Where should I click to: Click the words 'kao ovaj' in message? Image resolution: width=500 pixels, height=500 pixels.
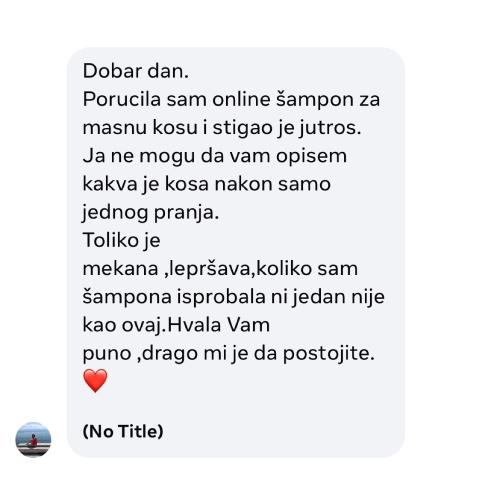click(122, 326)
